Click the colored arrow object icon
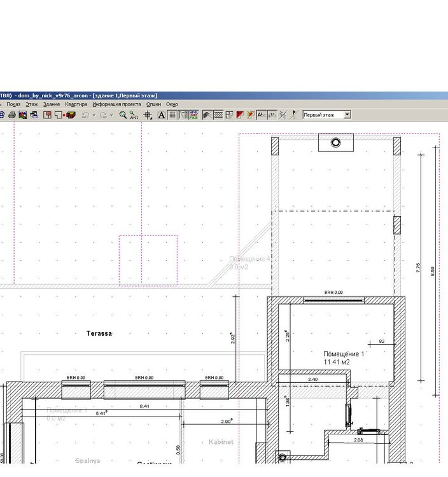 point(251,115)
